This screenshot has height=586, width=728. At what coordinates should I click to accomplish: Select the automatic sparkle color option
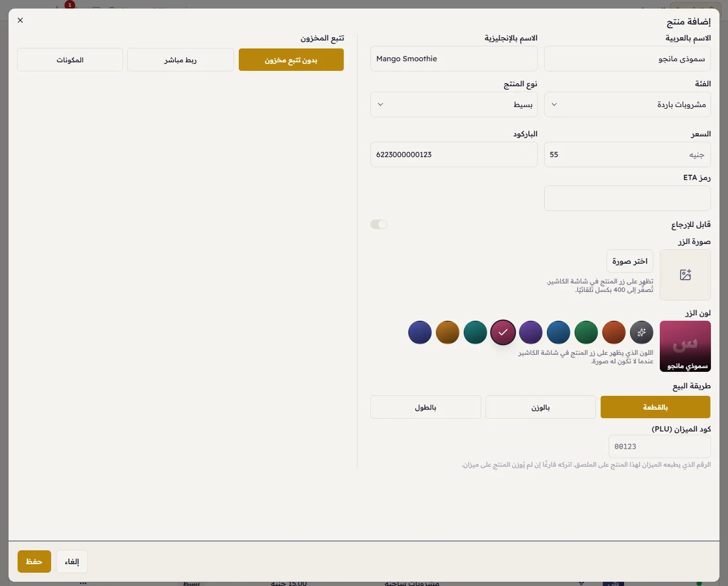[642, 332]
